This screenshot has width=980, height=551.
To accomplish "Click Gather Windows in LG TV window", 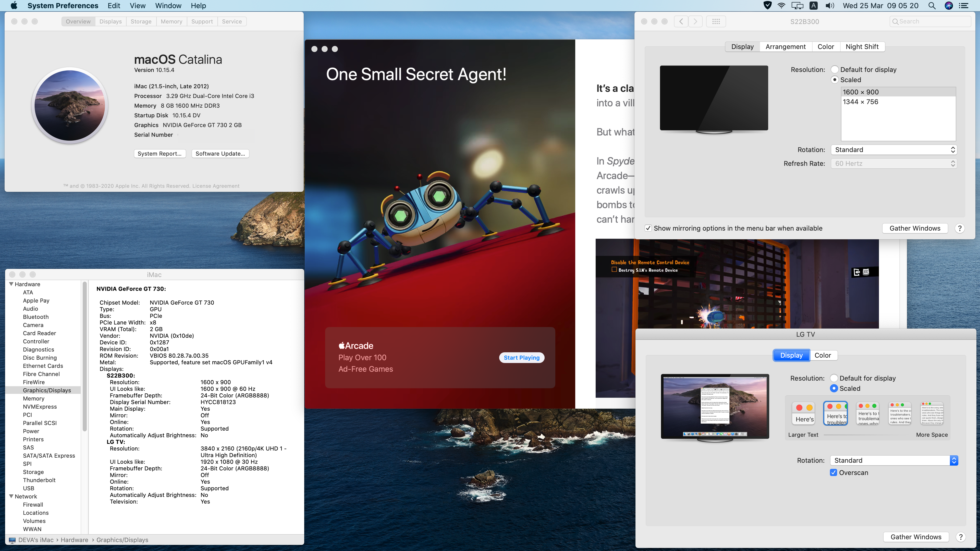I will (x=916, y=537).
